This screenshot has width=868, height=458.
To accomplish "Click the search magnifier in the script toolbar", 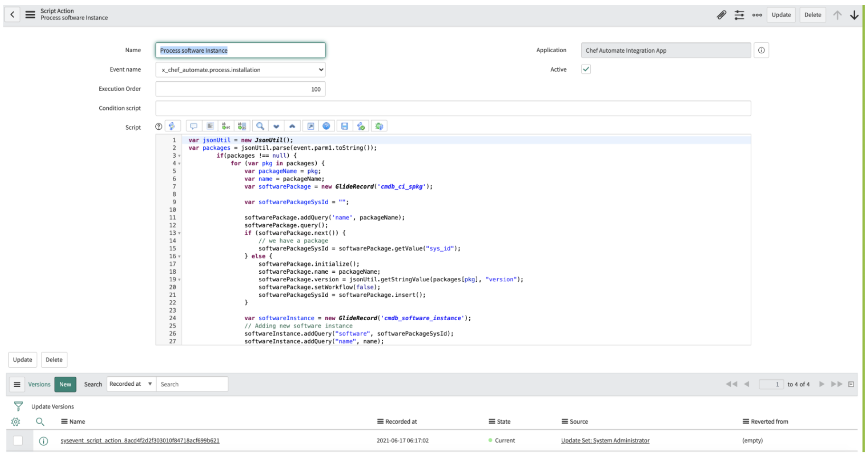I will click(x=260, y=126).
